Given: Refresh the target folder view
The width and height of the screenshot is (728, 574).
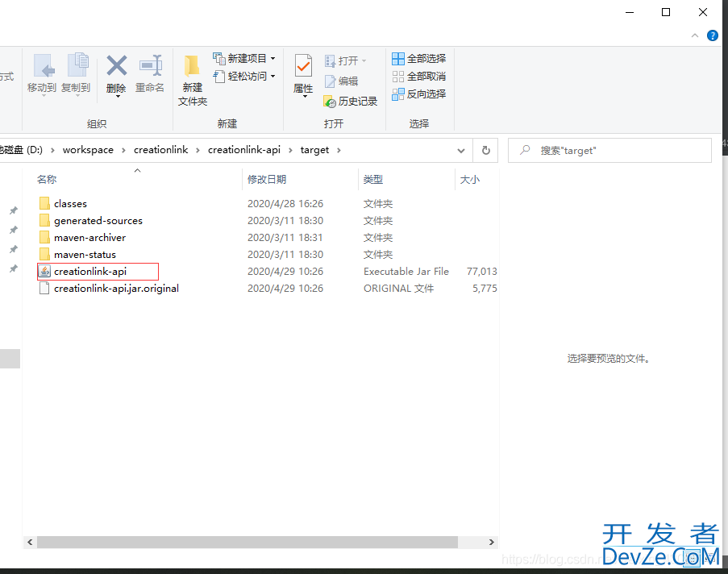Looking at the screenshot, I should [485, 151].
